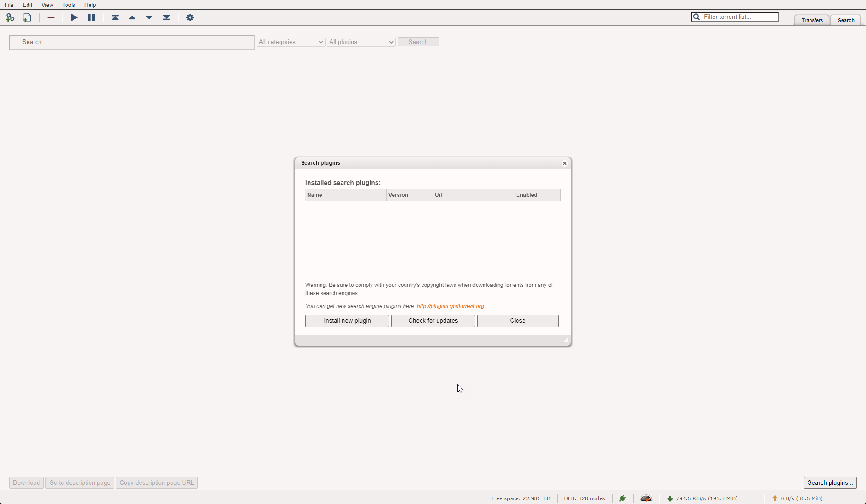
Task: Click the Free space status text
Action: pos(521,498)
